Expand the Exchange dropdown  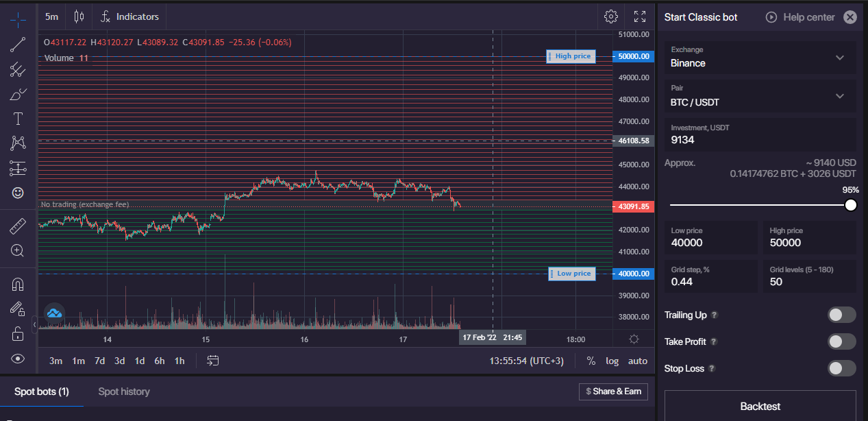pos(760,58)
